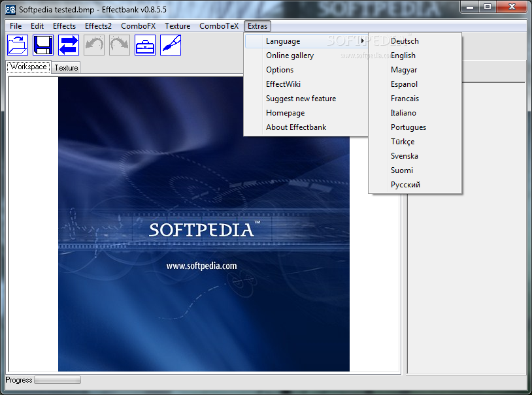This screenshot has height=395, width=532.
Task: Click the swap arrows toolbar icon
Action: tap(69, 45)
